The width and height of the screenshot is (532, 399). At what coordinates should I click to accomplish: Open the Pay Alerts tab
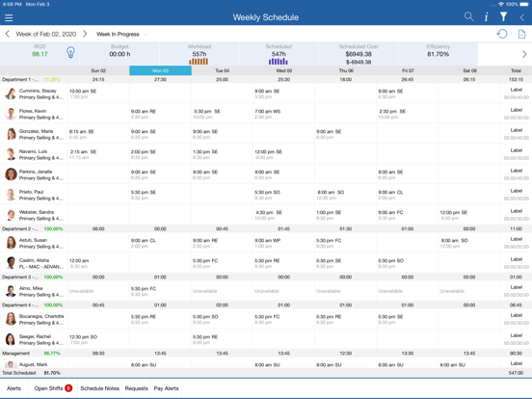click(166, 388)
